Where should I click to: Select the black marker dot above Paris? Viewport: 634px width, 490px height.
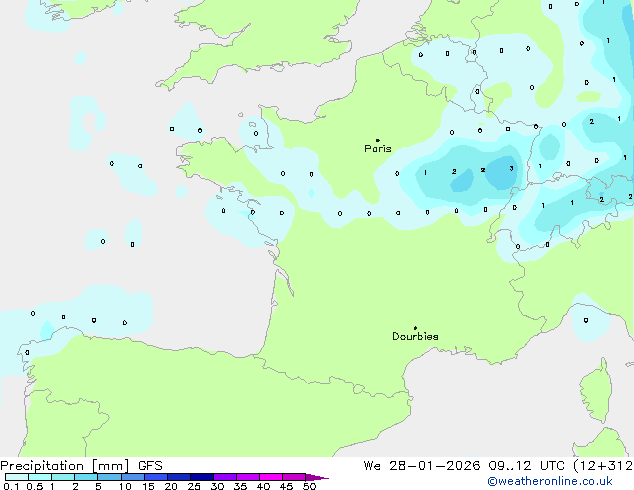[x=378, y=140]
